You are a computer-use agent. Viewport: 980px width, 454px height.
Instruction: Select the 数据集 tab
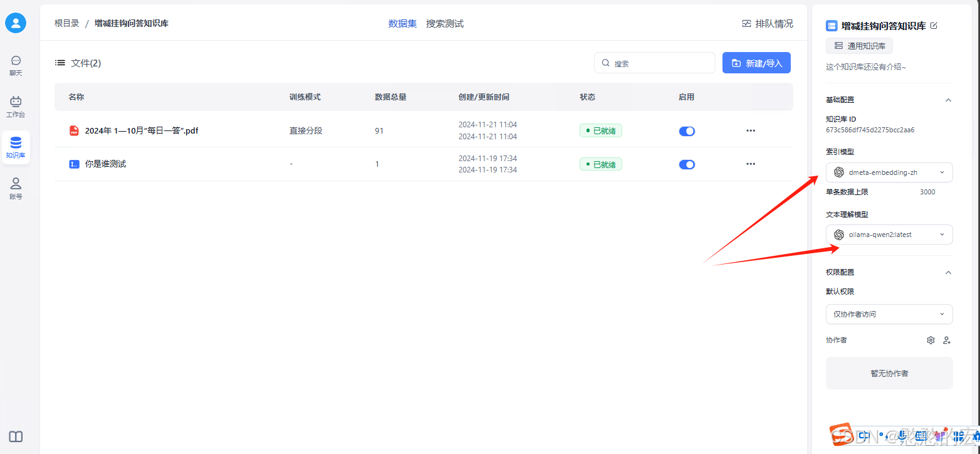[x=402, y=23]
